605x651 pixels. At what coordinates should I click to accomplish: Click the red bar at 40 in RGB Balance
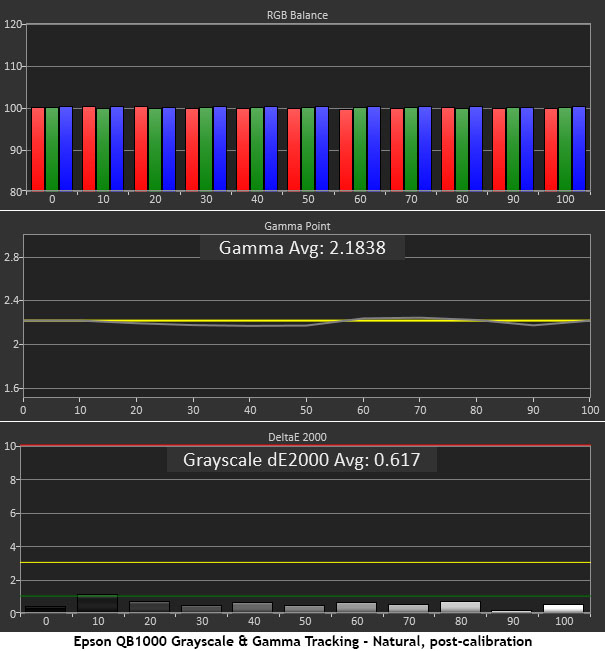(243, 149)
